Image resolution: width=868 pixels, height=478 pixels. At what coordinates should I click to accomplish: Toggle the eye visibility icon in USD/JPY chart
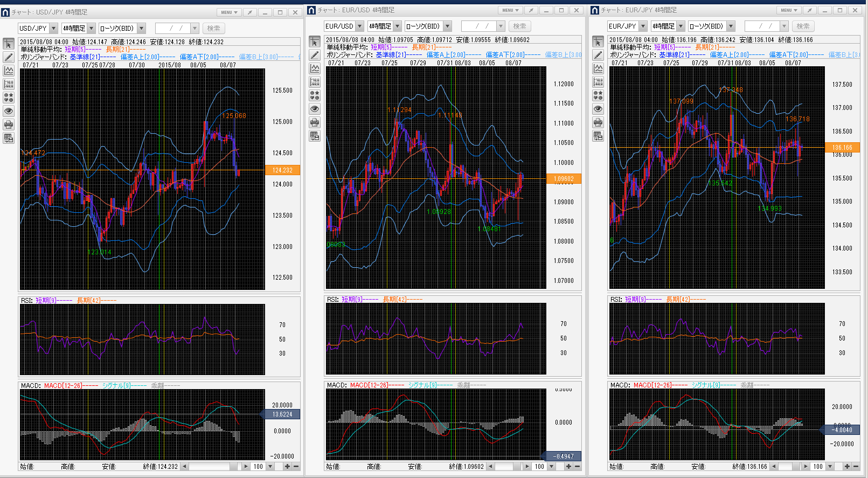click(x=9, y=111)
